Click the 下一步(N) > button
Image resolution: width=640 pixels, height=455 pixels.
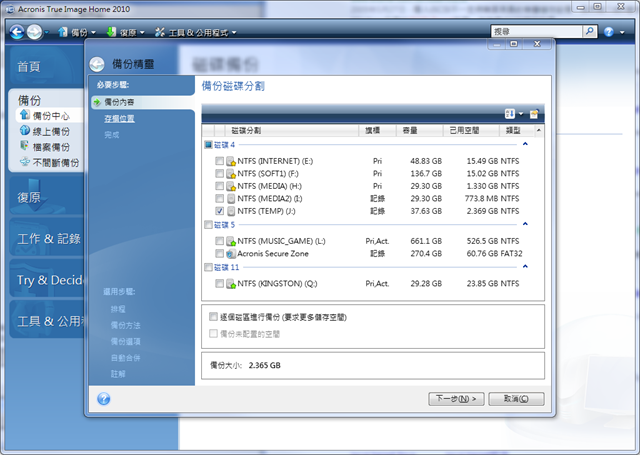point(456,399)
